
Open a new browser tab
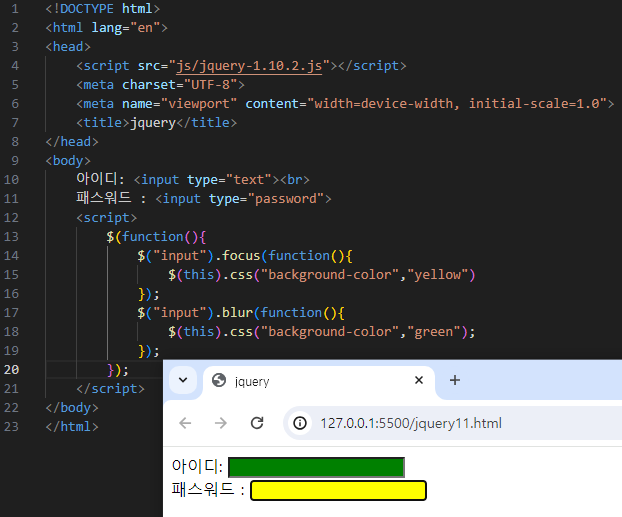455,380
